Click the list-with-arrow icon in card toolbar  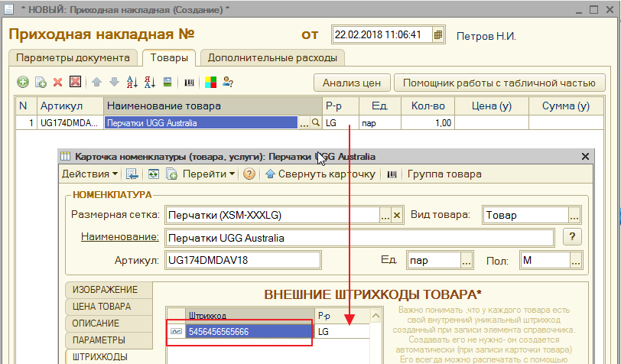coord(132,174)
